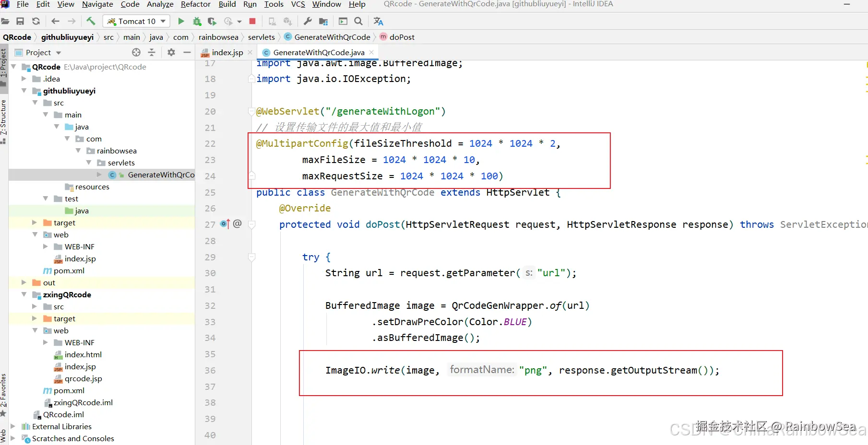
Task: Click the Profiler run icon
Action: point(228,21)
